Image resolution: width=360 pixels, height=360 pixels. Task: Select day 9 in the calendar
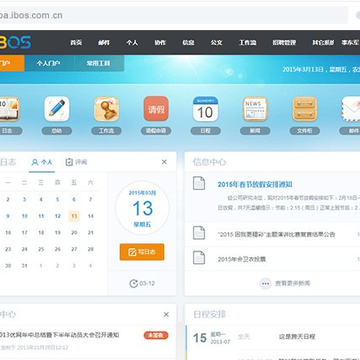pyautogui.click(x=8, y=216)
